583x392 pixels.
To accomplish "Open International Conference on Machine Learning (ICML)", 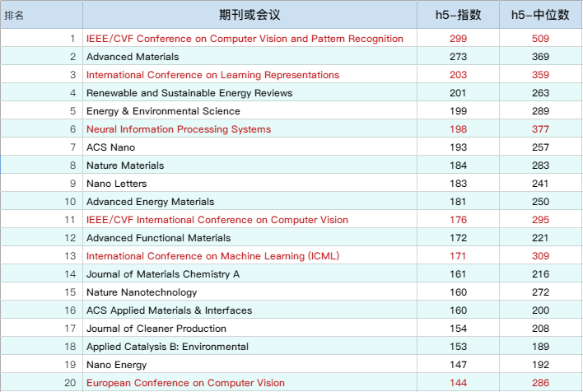I will point(212,256).
